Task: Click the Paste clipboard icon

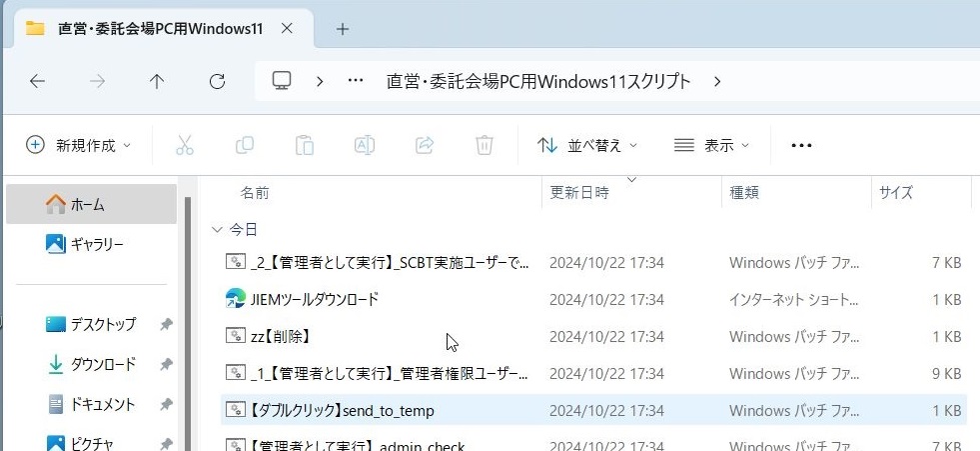Action: tap(305, 146)
